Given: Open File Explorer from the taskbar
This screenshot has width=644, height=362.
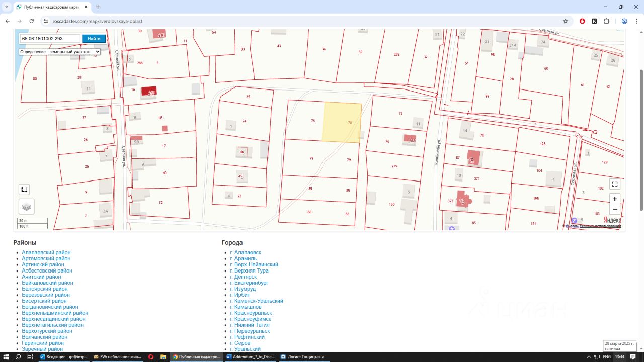Looking at the screenshot, I should (163, 357).
